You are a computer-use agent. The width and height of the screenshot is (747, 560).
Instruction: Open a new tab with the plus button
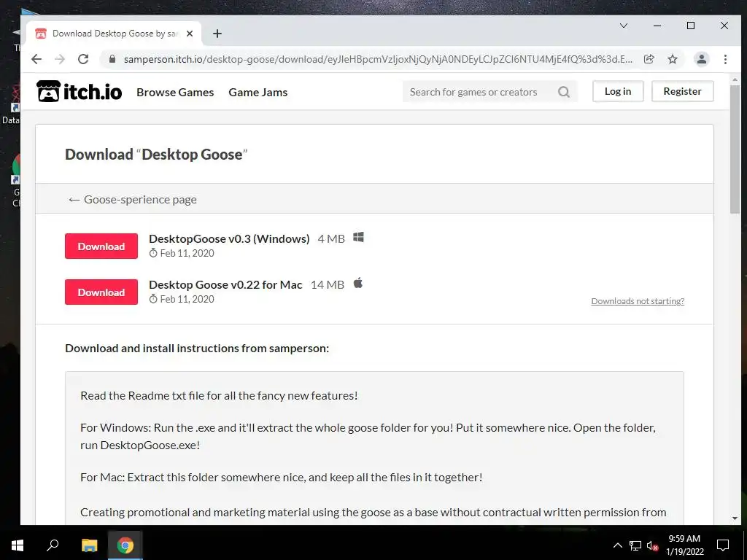[217, 34]
